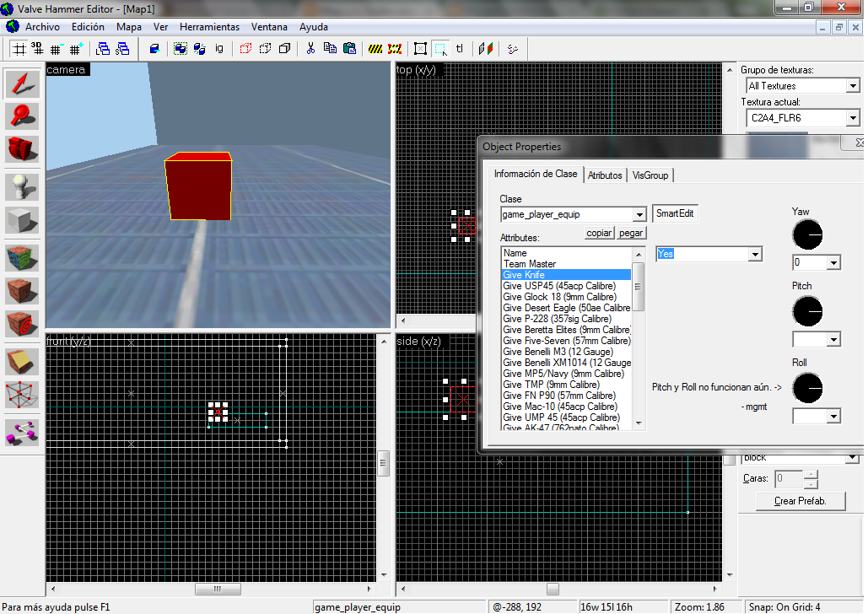This screenshot has width=868, height=614.
Task: Click the carve tool icon
Action: pyautogui.click(x=155, y=49)
